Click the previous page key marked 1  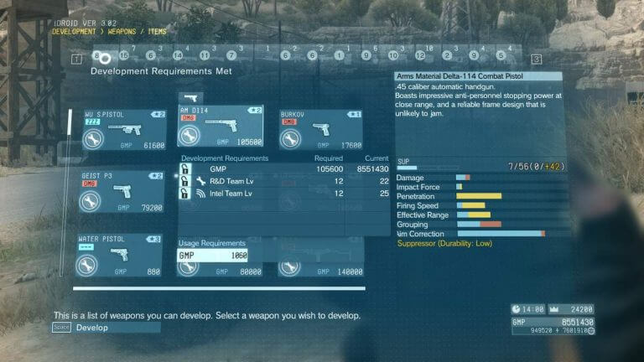[x=76, y=59]
